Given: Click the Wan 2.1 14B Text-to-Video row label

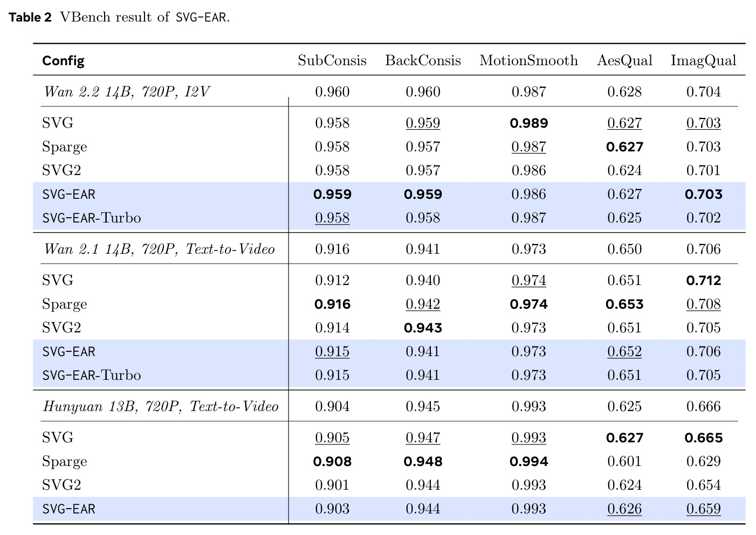Looking at the screenshot, I should tap(159, 249).
